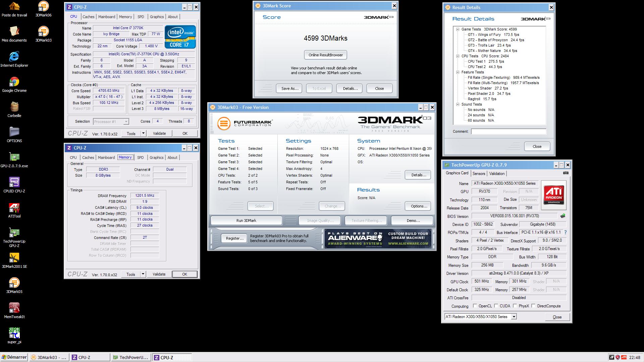Collapse the Game Tests tree node
This screenshot has height=362, width=644.
458,29
